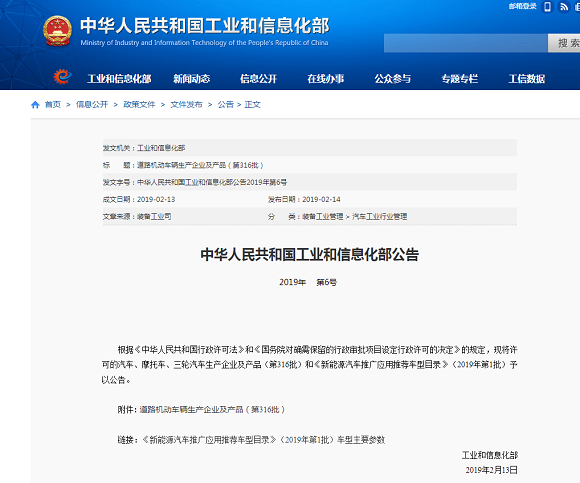The image size is (580, 483).
Task: Open the 专题专栏 navigation menu
Action: point(460,78)
